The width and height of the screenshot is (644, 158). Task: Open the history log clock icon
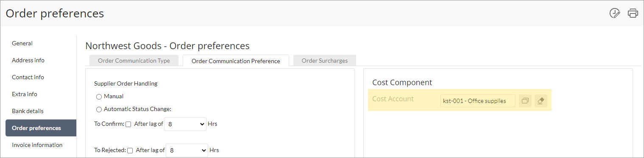click(x=614, y=13)
